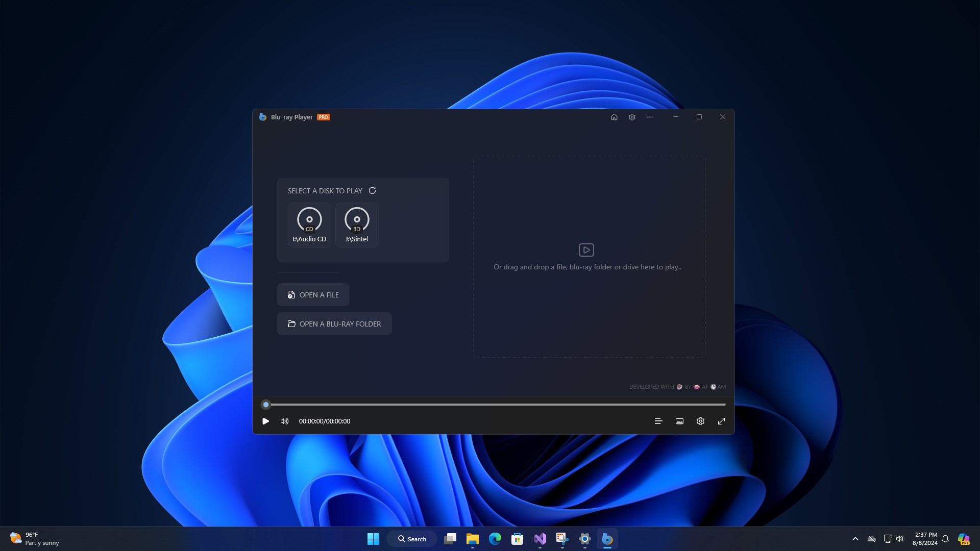This screenshot has width=980, height=551.
Task: Select the J:\Sintel Blu-ray disk
Action: (357, 225)
